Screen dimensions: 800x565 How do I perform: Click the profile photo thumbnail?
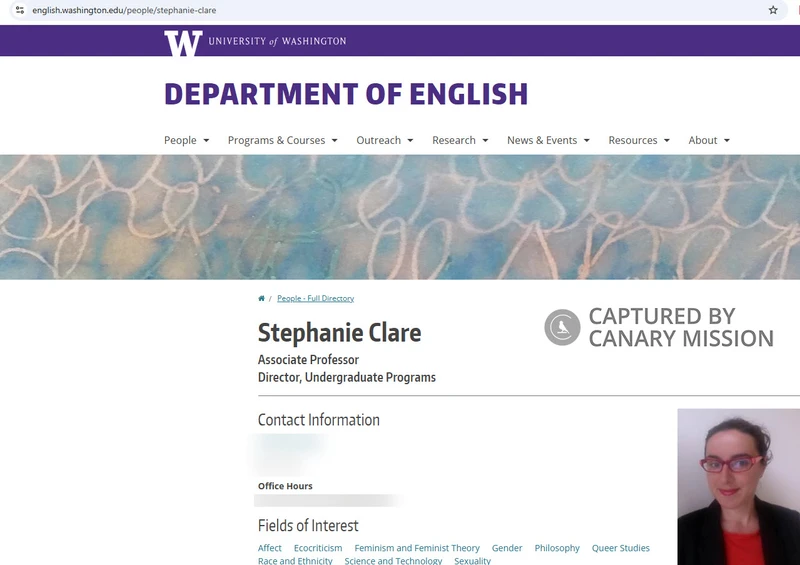tap(738, 486)
